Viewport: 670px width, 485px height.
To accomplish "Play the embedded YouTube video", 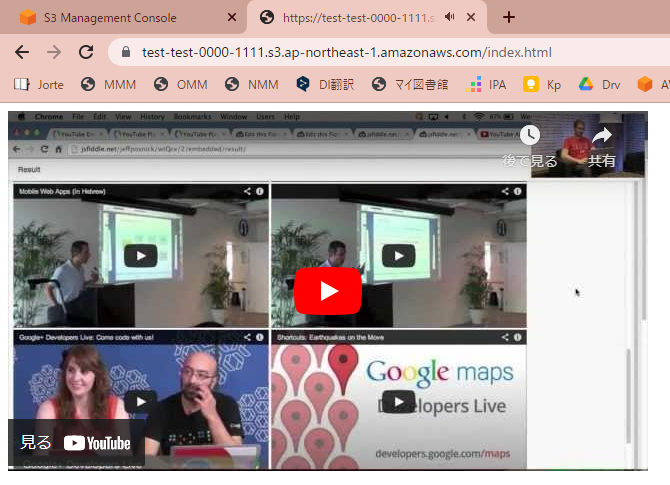I will 328,291.
